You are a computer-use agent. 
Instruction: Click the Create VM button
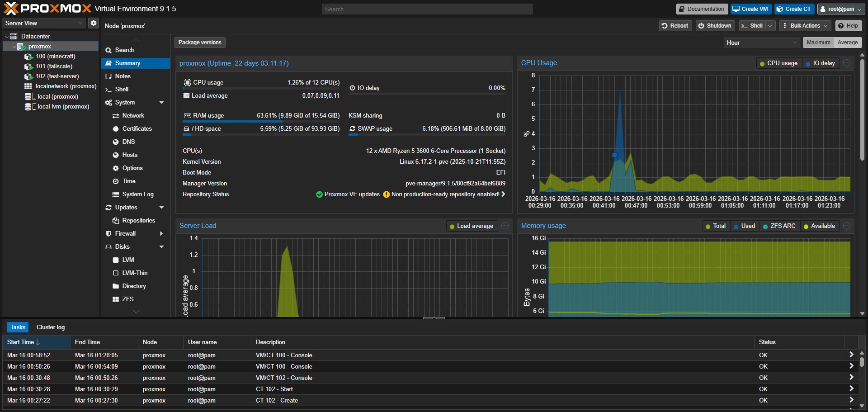[750, 9]
